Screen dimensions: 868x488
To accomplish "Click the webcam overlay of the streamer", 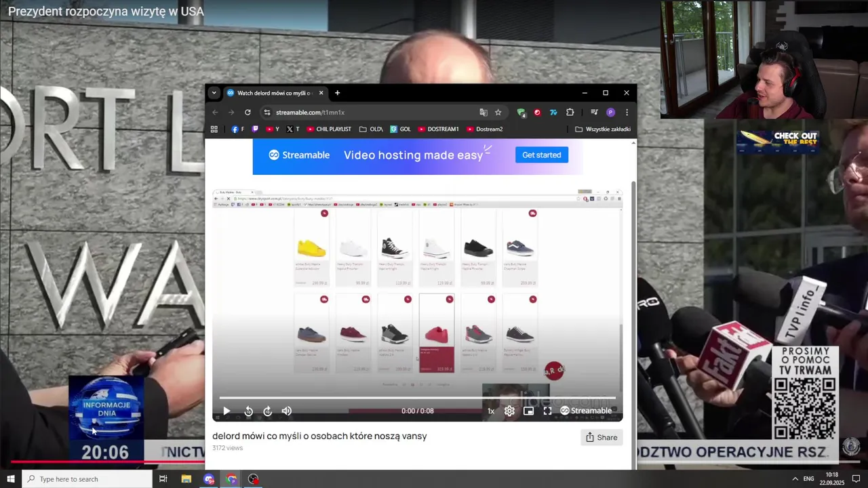I will click(x=764, y=60).
